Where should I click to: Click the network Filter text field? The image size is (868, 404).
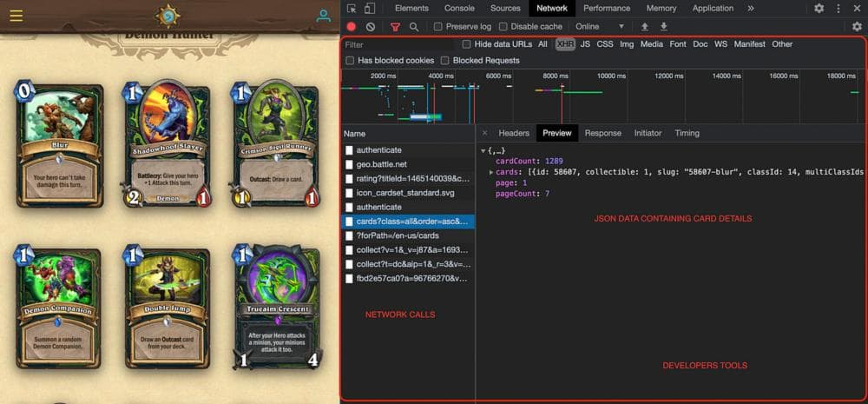pyautogui.click(x=399, y=44)
